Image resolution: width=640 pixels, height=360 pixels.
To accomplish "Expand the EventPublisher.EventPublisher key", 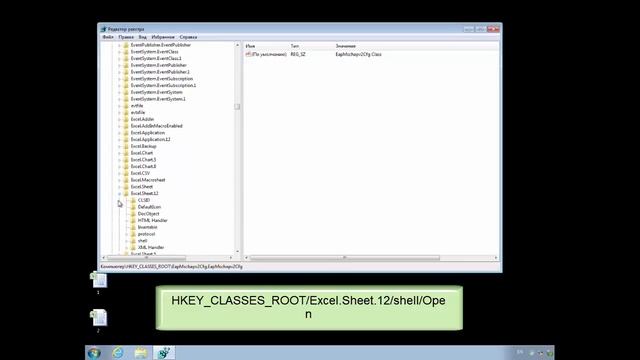I will point(120,45).
